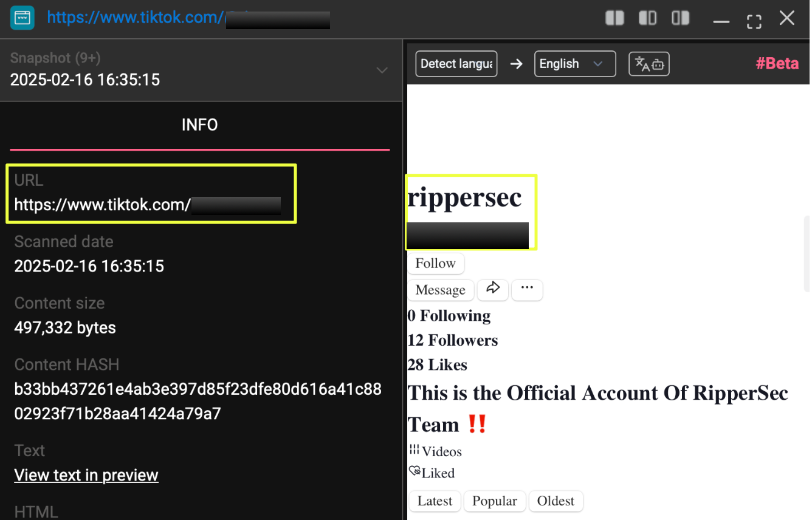The width and height of the screenshot is (812, 520).
Task: Sort videos by Oldest
Action: [555, 501]
